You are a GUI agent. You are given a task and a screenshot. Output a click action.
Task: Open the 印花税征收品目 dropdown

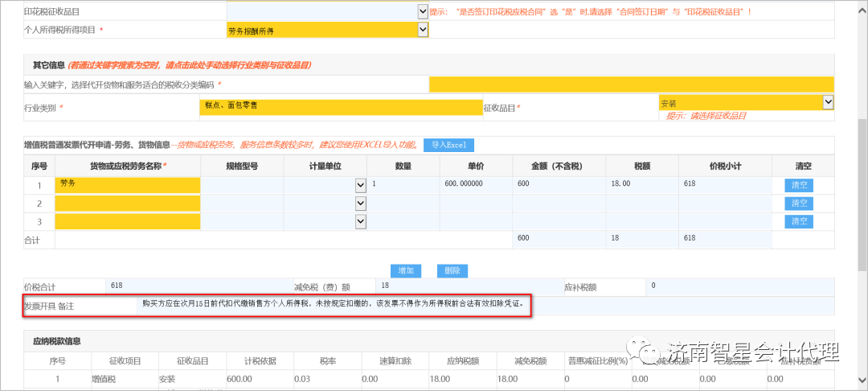(x=423, y=11)
